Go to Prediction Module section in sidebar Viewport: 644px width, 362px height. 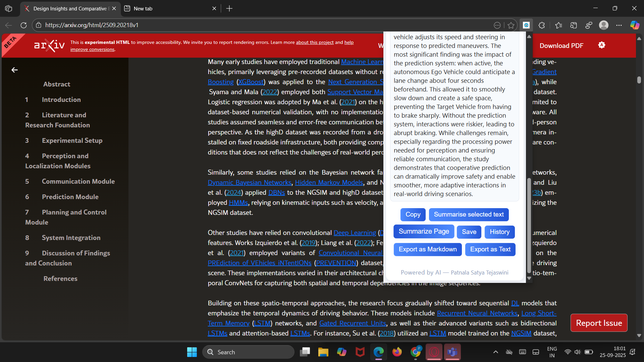coord(70,197)
